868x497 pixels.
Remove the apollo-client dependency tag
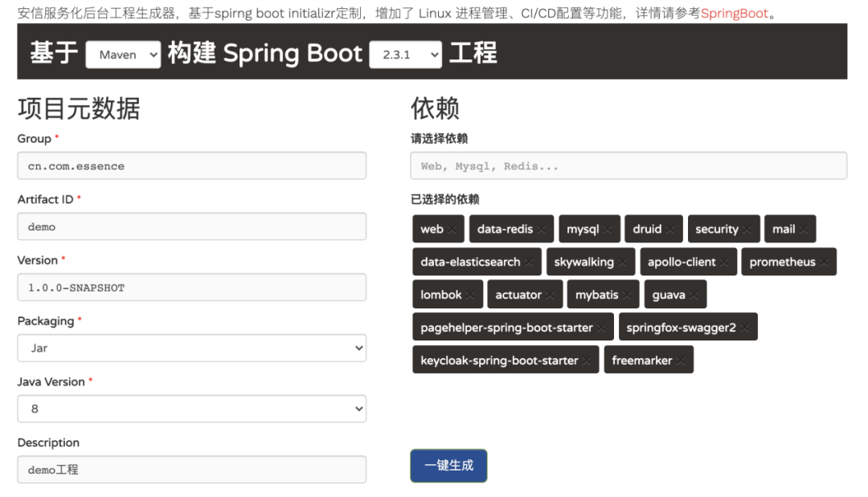pos(725,262)
